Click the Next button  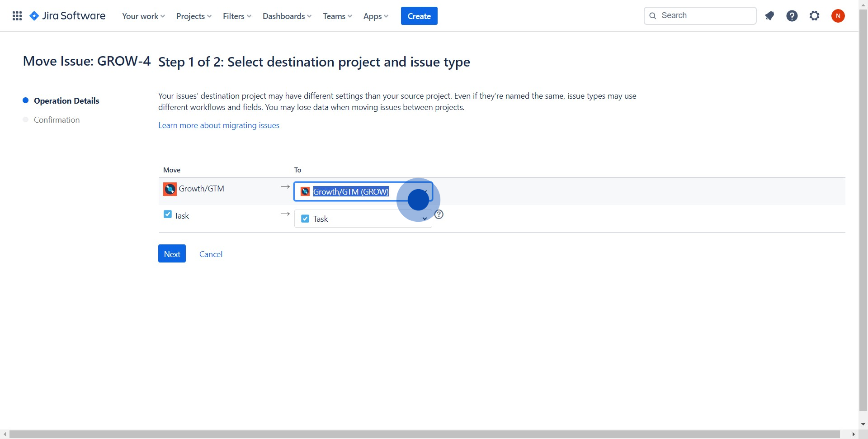point(172,254)
